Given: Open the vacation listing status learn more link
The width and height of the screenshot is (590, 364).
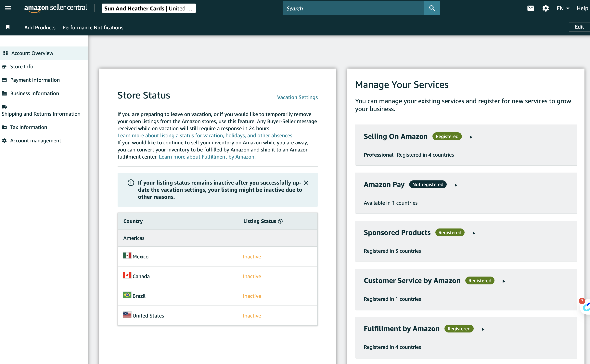Looking at the screenshot, I should coord(205,136).
